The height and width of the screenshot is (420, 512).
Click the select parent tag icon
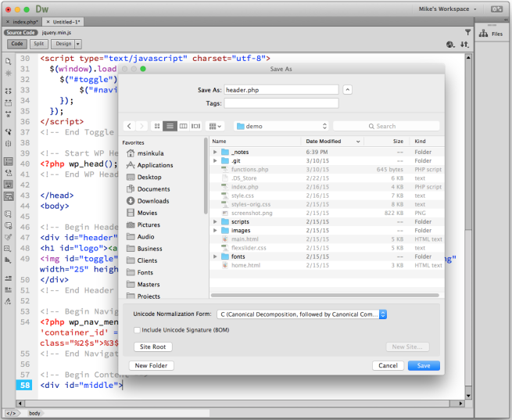[9, 131]
